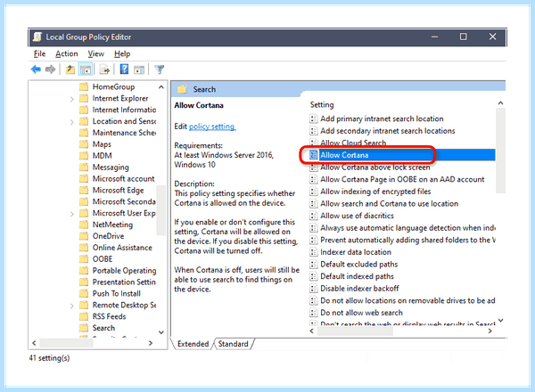
Task: Click policy icon beside Default indexed paths
Action: (x=313, y=276)
